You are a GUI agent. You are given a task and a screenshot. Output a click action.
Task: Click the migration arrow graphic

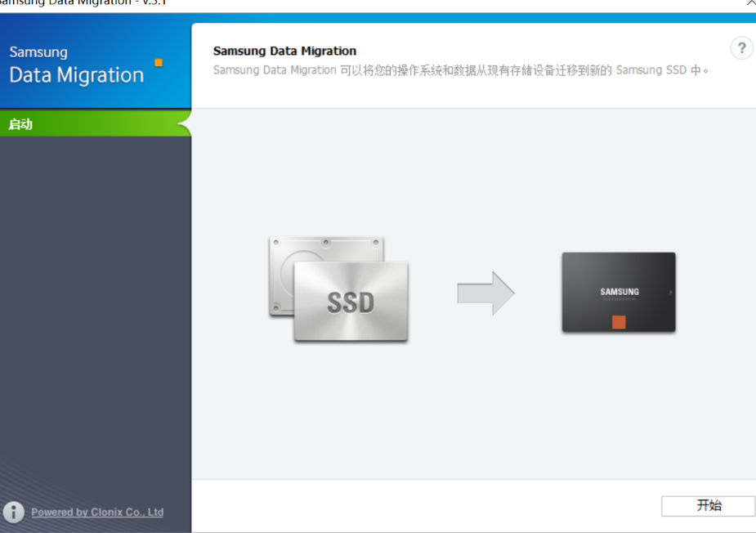(x=486, y=293)
